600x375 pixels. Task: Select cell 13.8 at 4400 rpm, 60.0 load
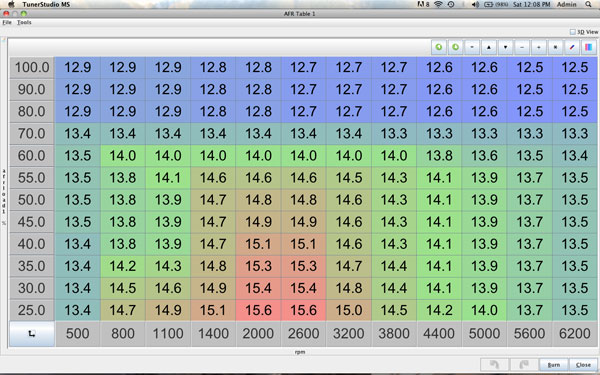[439, 156]
